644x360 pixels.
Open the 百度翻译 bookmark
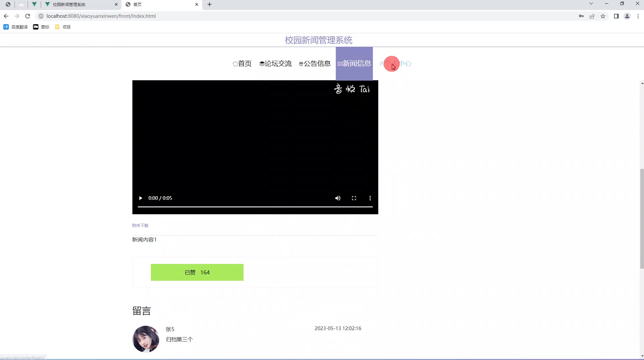point(15,27)
